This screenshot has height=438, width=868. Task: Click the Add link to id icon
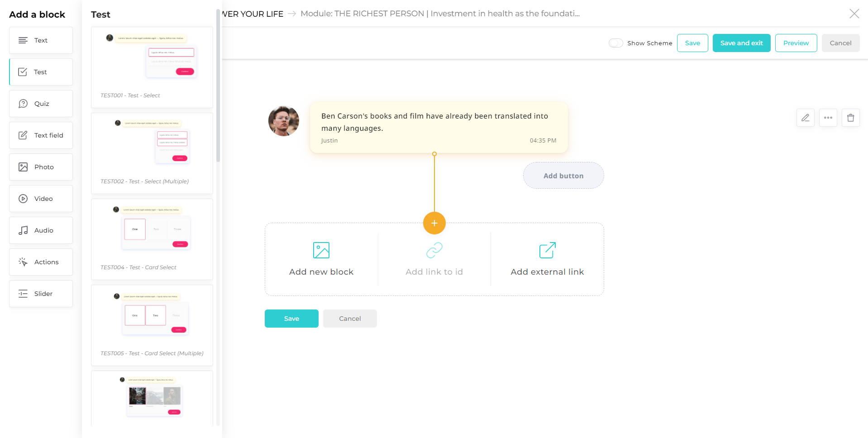click(434, 250)
